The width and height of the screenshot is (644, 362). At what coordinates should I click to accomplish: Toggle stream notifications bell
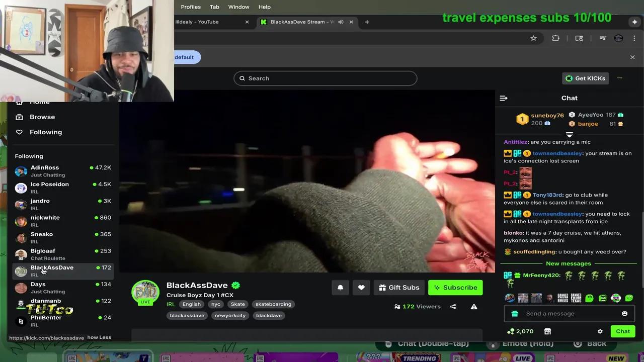(x=340, y=288)
